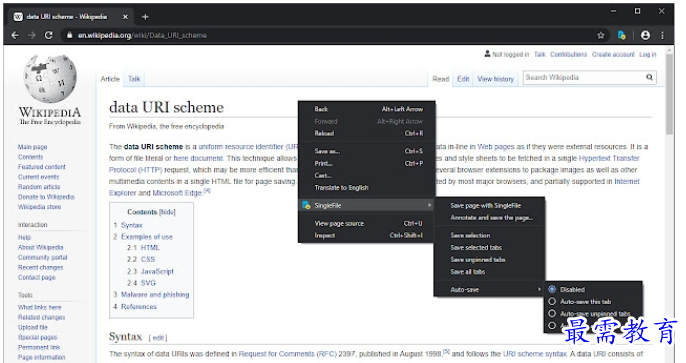Jump to Syntax in contents
Screen dimensions: 686x363
click(132, 225)
